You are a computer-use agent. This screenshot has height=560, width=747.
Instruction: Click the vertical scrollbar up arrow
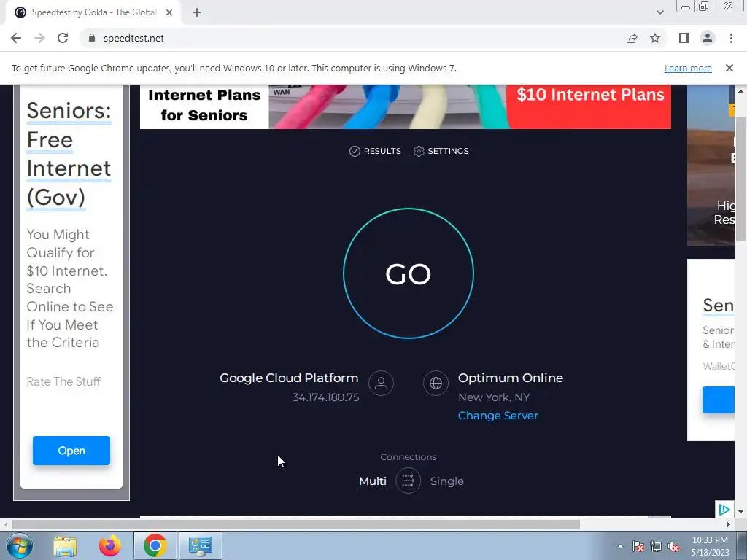pos(740,91)
